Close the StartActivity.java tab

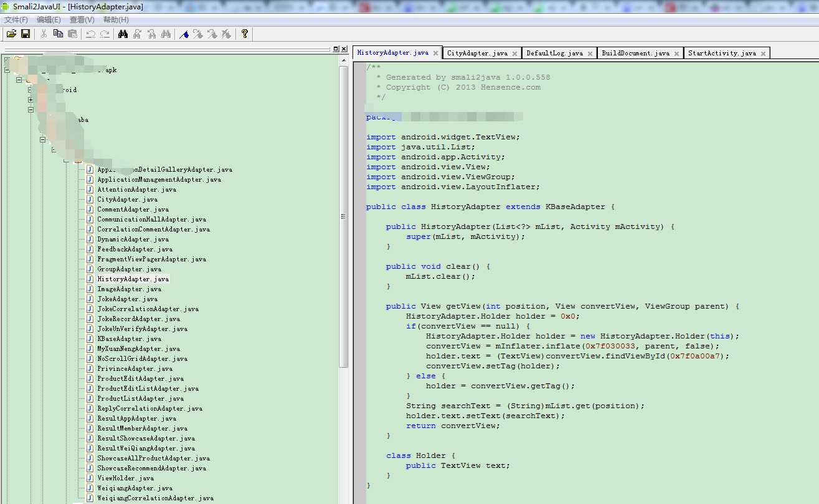[763, 54]
